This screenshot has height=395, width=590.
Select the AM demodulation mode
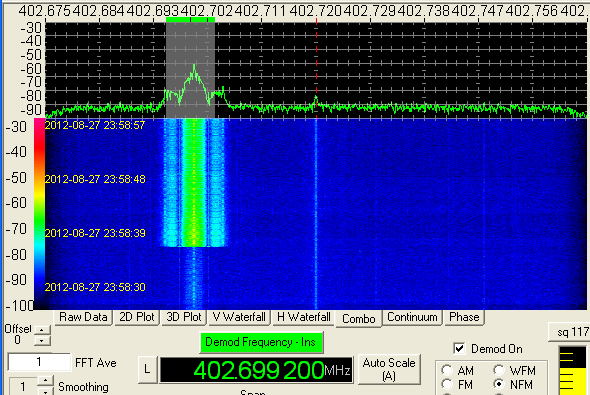pos(447,370)
